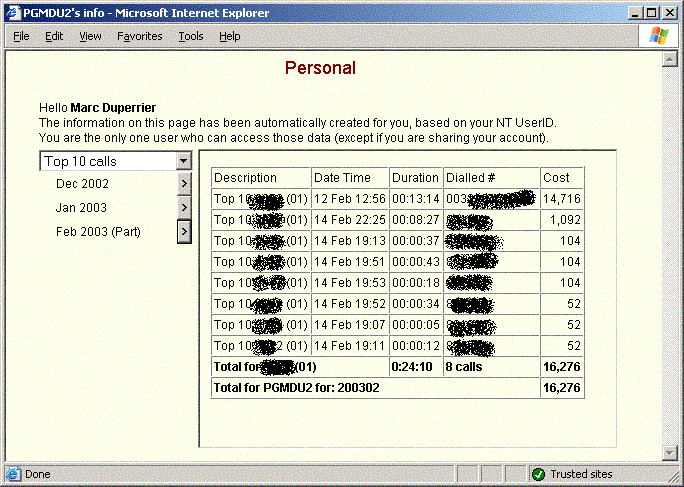684x487 pixels.
Task: Expand Feb 2003 (Part) arrow button
Action: (184, 232)
